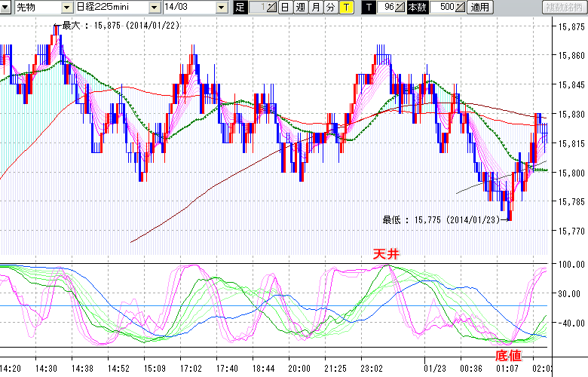The height and width of the screenshot is (377, 588).
Task: Expand the 日経225mini instrument dropdown
Action: point(155,8)
